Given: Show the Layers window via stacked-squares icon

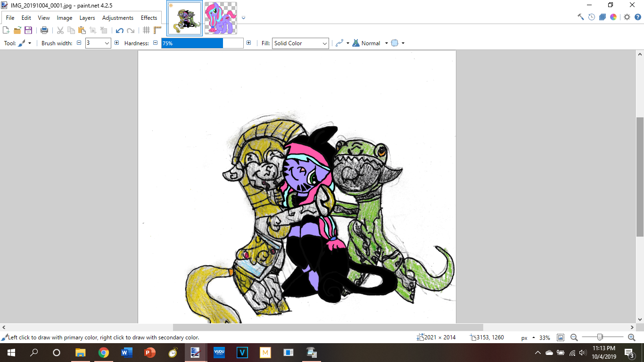Looking at the screenshot, I should coord(602,17).
